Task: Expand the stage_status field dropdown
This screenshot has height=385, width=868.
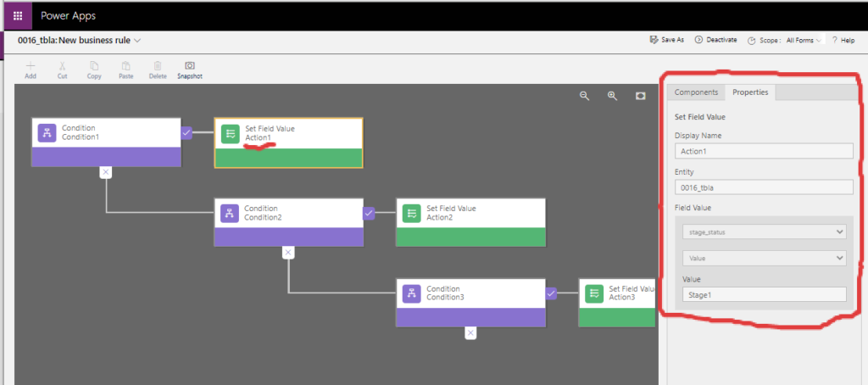Action: tap(763, 232)
